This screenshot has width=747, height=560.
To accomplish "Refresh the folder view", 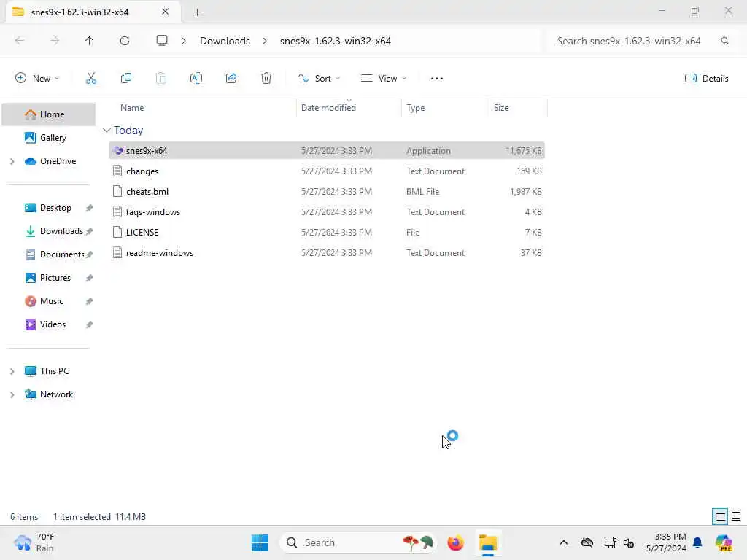I will [125, 41].
